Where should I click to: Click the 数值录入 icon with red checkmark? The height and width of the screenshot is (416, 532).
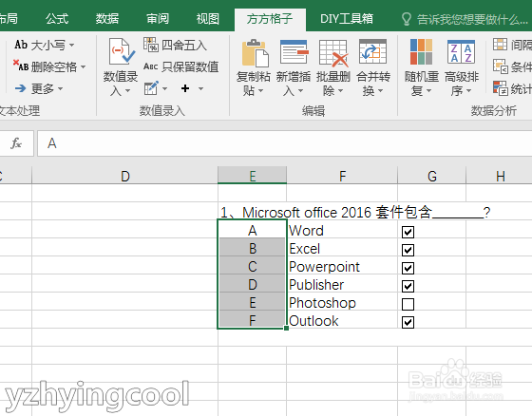click(x=122, y=51)
